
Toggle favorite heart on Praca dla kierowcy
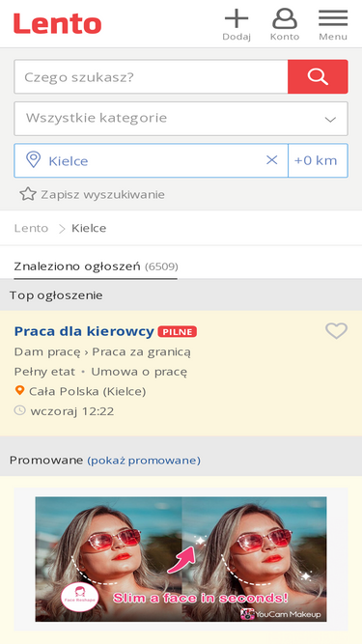tap(337, 330)
